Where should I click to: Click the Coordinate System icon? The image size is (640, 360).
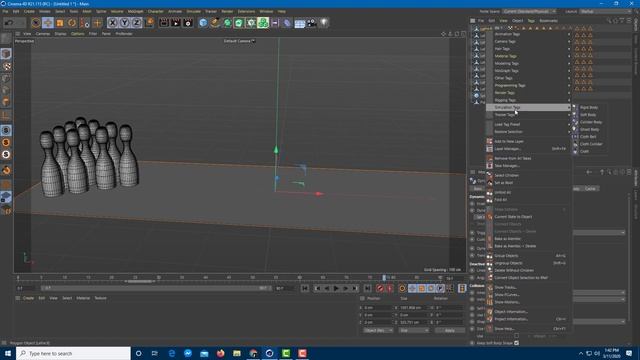[x=150, y=23]
